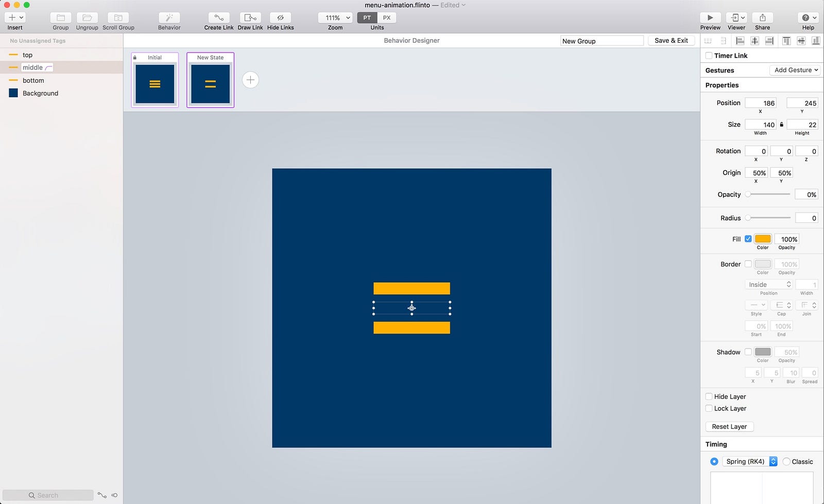Click the Reset Layer button
Screen dimensions: 824x504
pos(729,426)
